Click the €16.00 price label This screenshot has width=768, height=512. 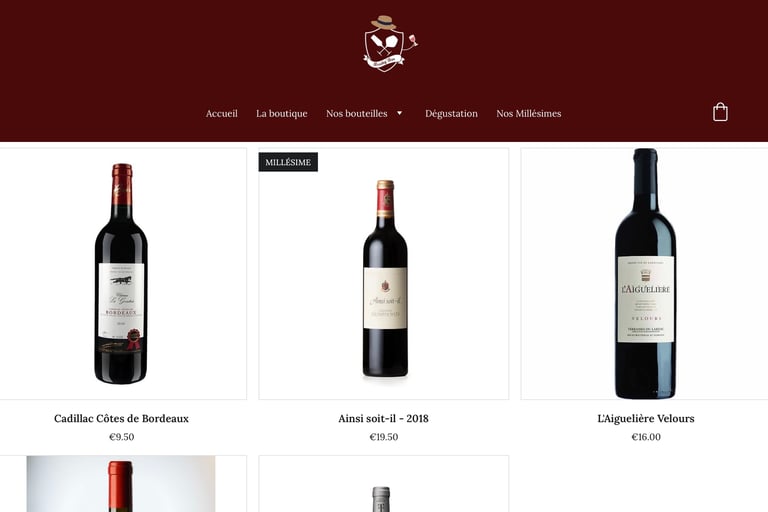[x=646, y=437]
